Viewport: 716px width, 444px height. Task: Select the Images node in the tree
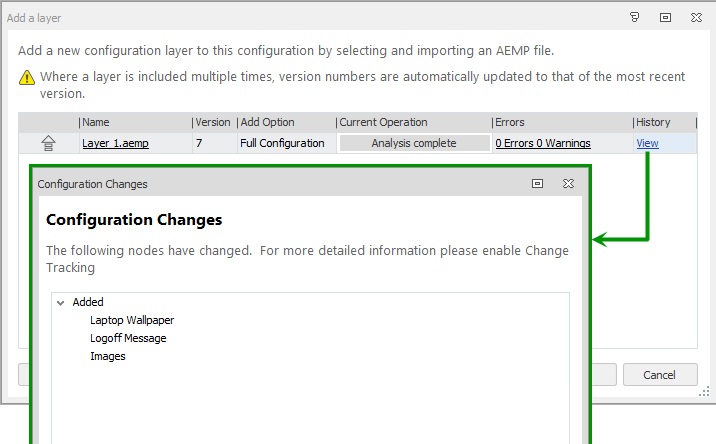point(108,356)
